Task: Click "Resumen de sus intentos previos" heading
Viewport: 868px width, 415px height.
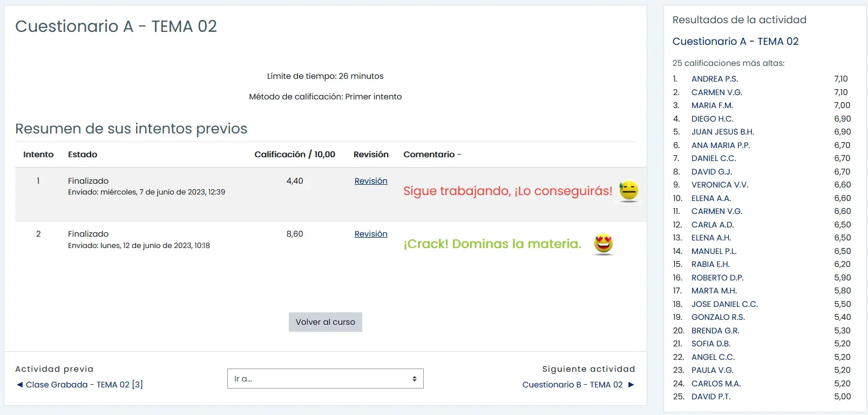Action: (131, 129)
